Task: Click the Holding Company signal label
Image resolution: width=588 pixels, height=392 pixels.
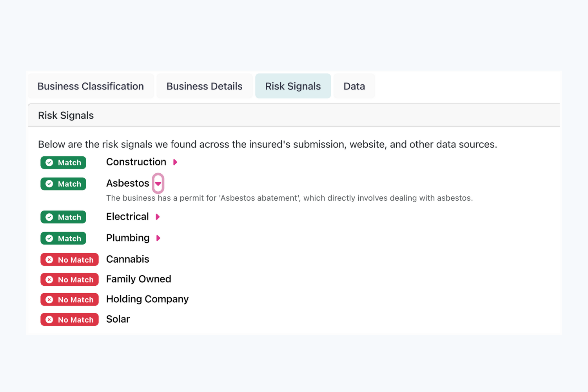Action: coord(147,299)
